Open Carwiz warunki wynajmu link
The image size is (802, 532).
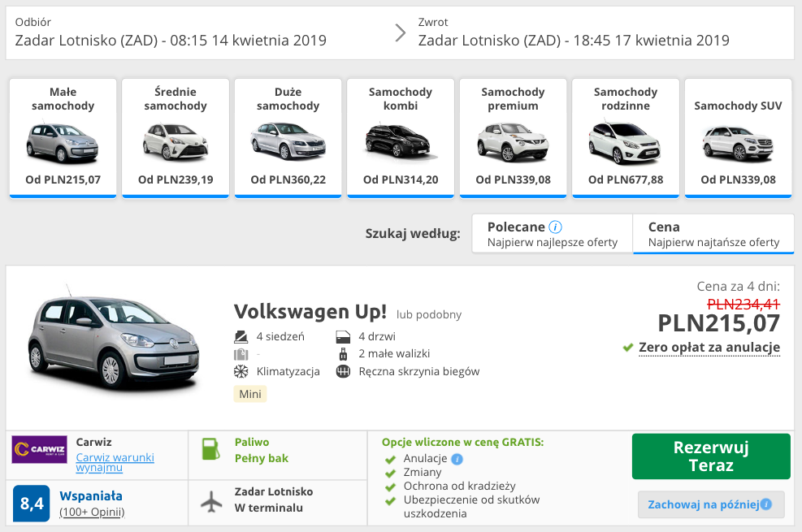[x=115, y=462]
